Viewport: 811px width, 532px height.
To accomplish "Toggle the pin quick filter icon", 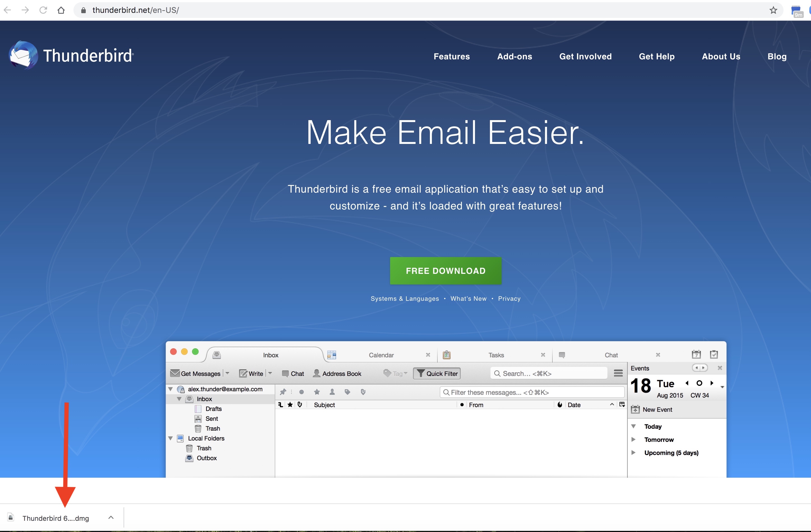I will click(283, 392).
